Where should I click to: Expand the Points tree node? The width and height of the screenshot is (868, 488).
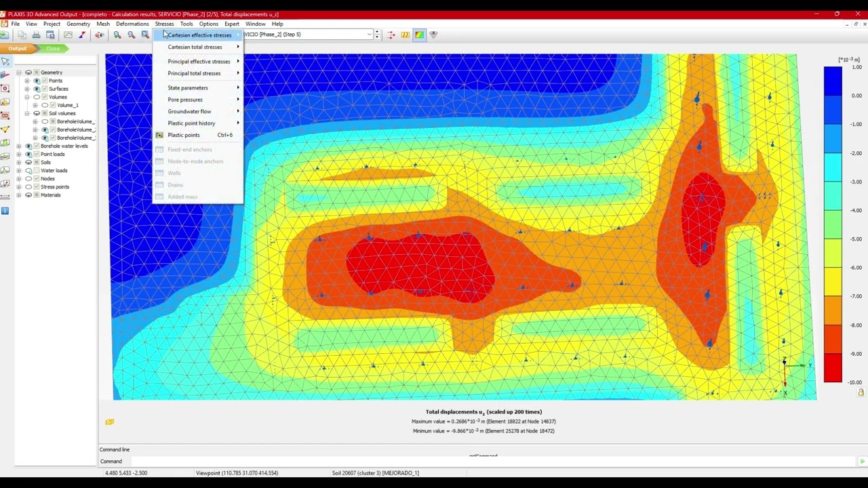(x=27, y=81)
